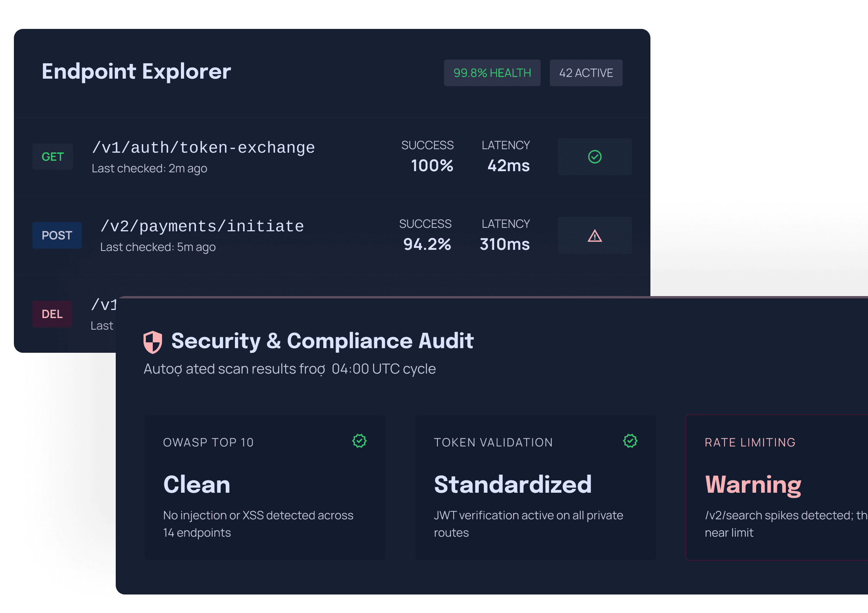This screenshot has height=613, width=868.
Task: Click the warning triangle on payments/initiate row
Action: (594, 236)
